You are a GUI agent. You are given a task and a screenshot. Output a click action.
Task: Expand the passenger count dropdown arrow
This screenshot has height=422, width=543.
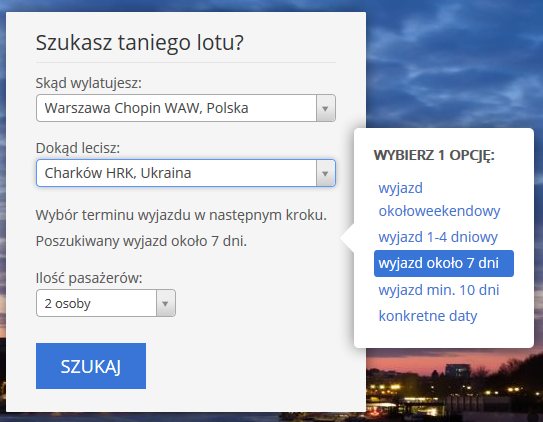(x=166, y=303)
